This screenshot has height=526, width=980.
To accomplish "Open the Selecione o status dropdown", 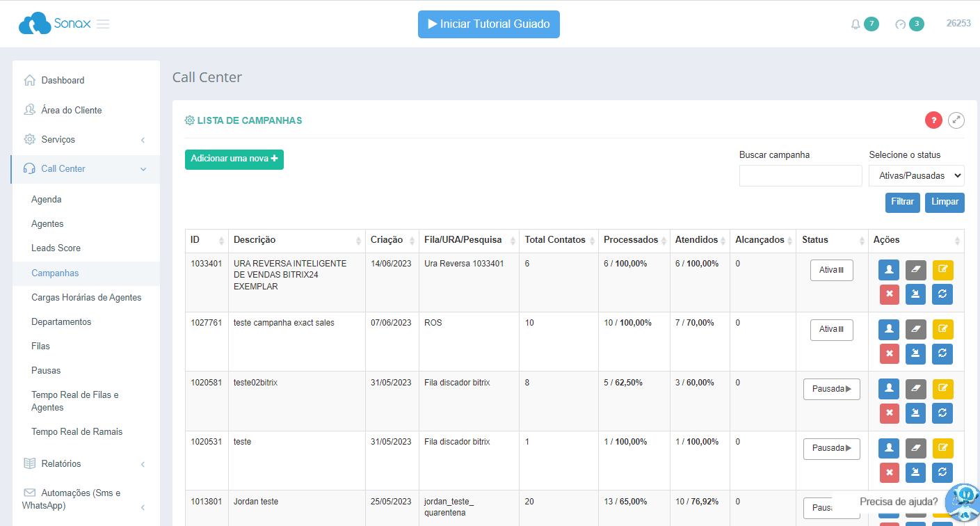I will pyautogui.click(x=916, y=176).
